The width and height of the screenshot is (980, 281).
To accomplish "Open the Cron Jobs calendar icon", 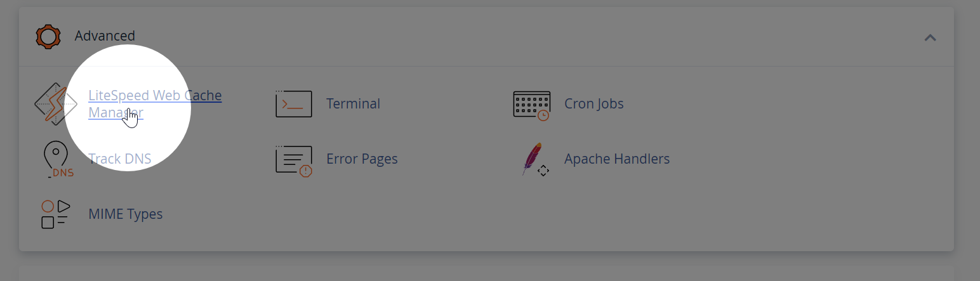I will point(531,105).
